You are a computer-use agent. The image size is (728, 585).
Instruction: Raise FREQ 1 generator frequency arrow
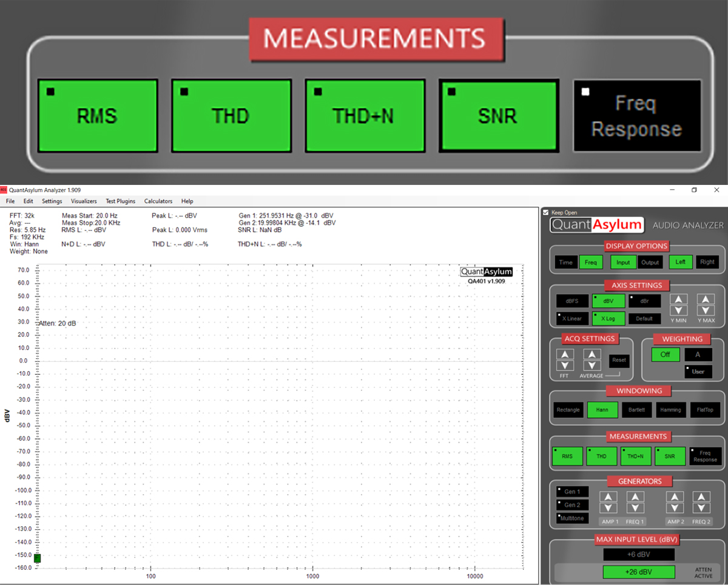click(635, 496)
